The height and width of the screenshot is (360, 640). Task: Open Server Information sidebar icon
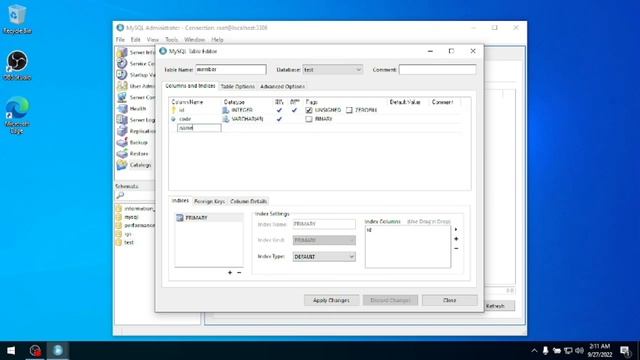(122, 52)
